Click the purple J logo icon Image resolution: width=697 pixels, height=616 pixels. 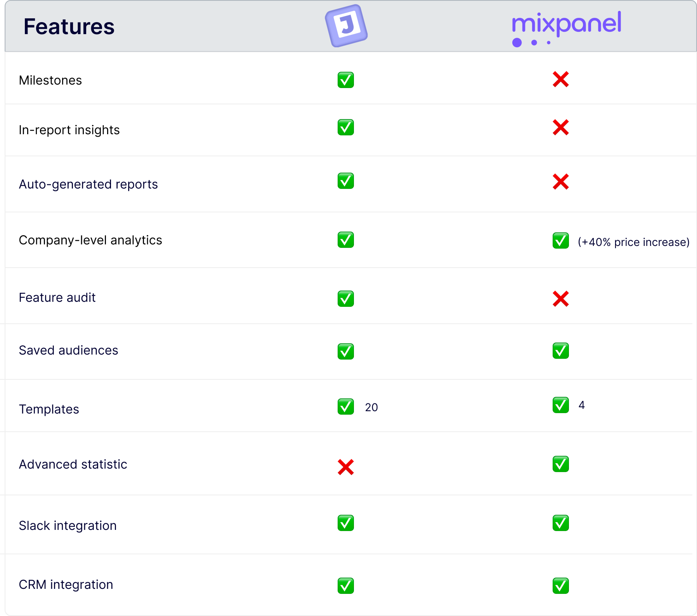tap(346, 26)
